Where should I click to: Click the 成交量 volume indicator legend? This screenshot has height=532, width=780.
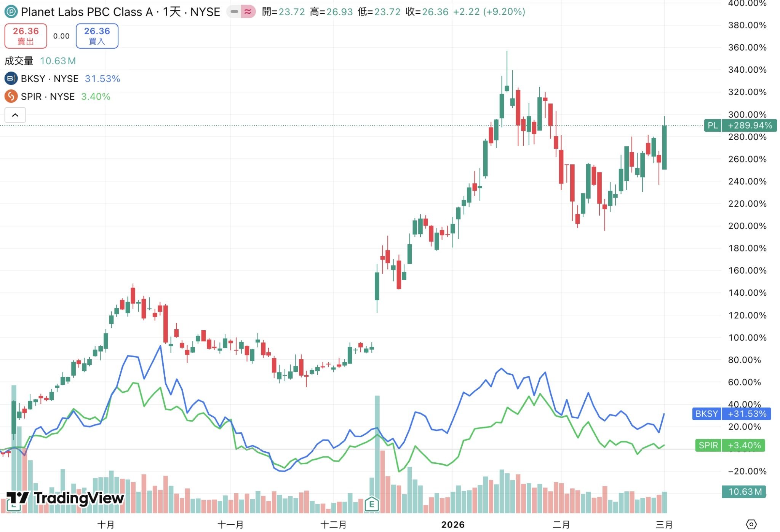19,61
